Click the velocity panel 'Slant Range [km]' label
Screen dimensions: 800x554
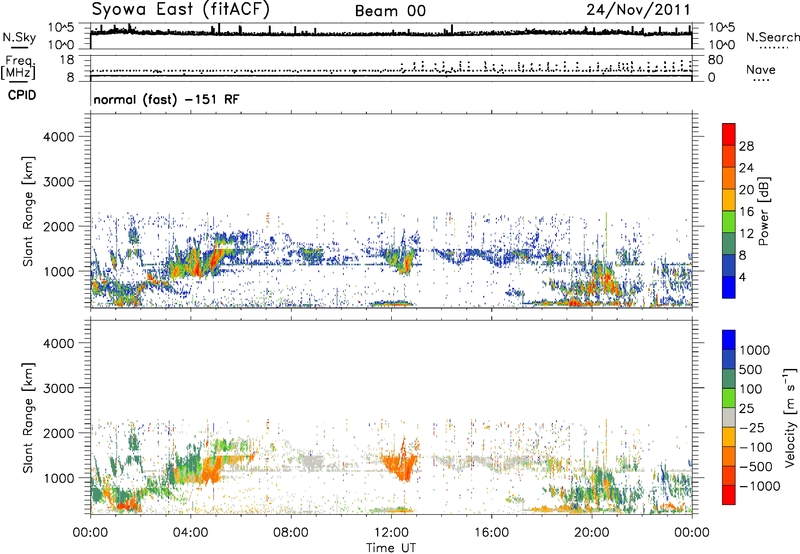28,418
